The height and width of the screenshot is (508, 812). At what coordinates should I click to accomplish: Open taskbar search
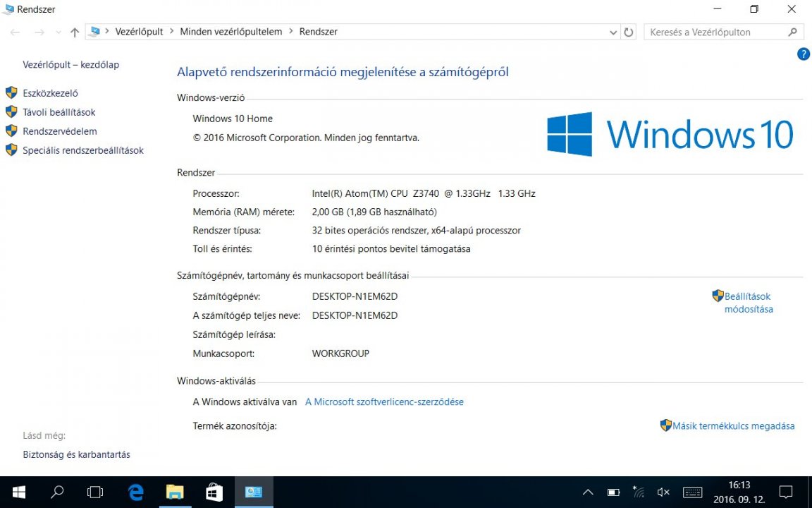56,492
